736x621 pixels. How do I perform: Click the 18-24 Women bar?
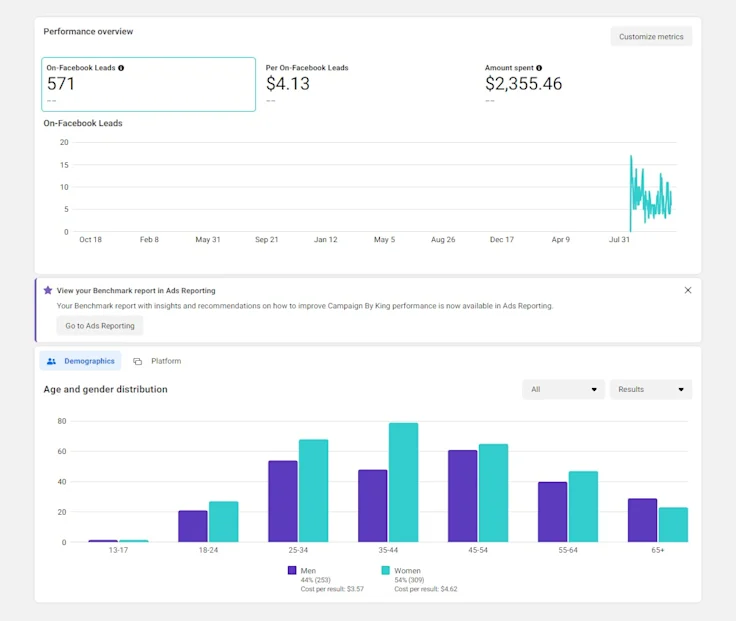tap(223, 522)
